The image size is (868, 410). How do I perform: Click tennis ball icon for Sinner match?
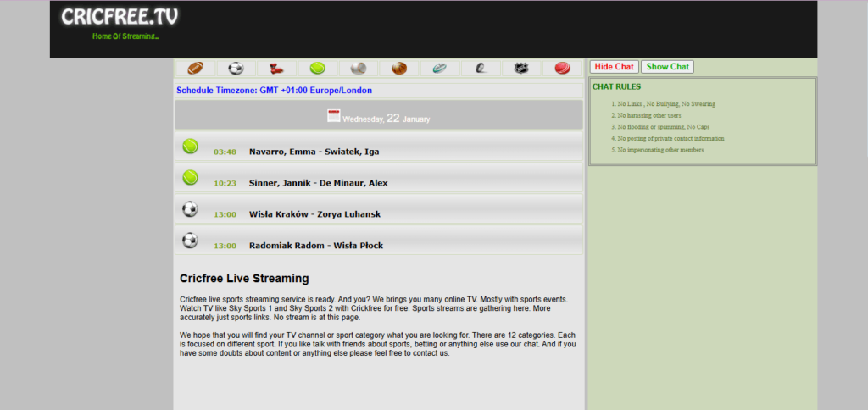pos(191,178)
